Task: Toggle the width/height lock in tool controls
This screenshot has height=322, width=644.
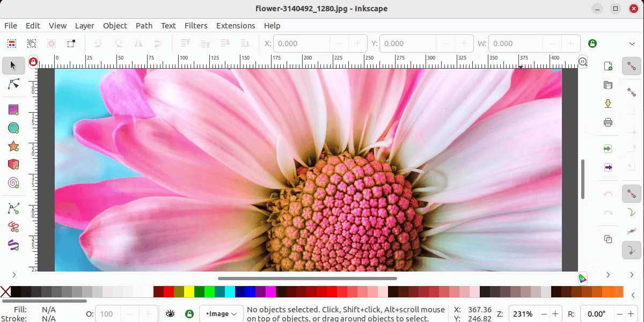Action: click(x=592, y=43)
